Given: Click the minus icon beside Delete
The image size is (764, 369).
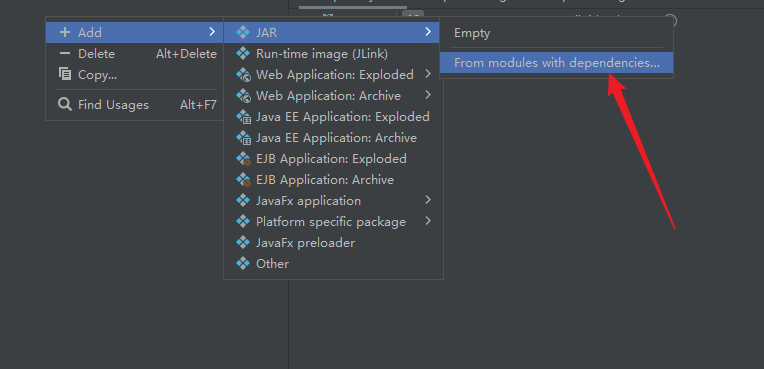Looking at the screenshot, I should (x=65, y=54).
